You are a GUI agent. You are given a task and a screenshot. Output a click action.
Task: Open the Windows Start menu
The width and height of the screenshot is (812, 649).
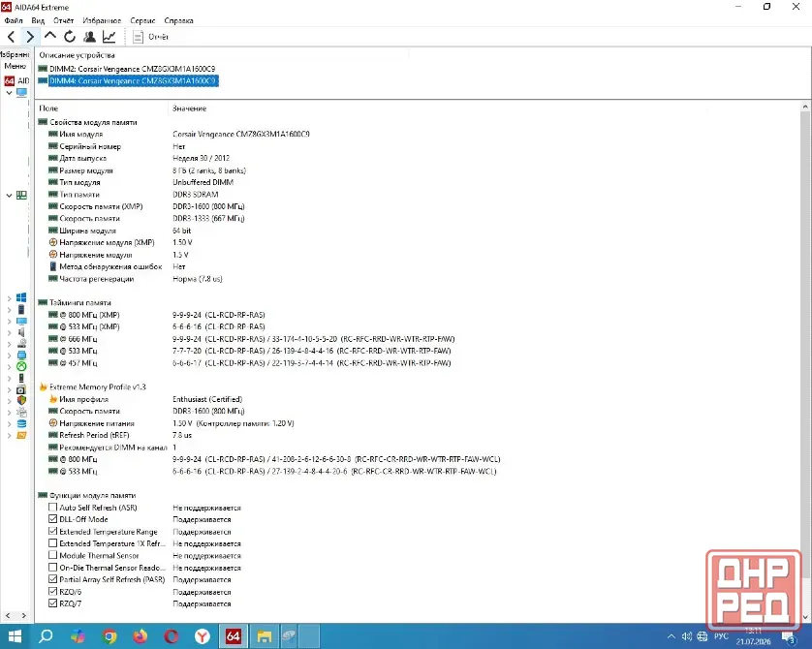[x=15, y=636]
